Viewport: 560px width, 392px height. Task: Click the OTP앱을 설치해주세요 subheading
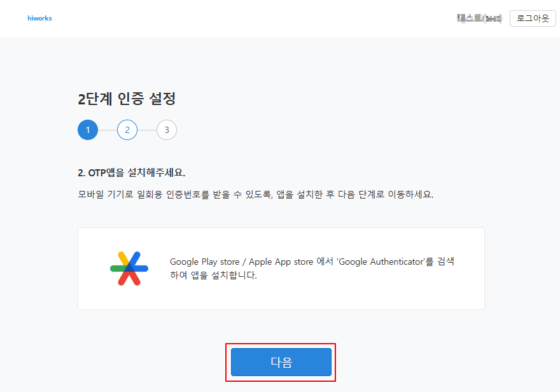point(131,172)
